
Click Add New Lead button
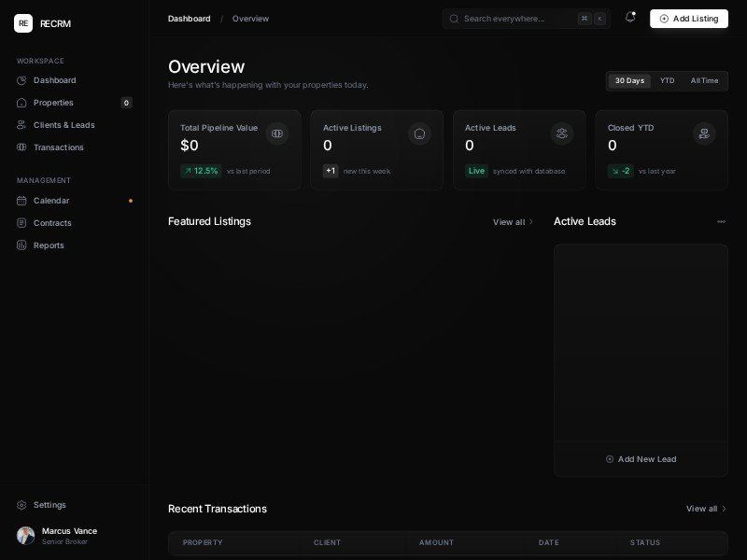641,459
